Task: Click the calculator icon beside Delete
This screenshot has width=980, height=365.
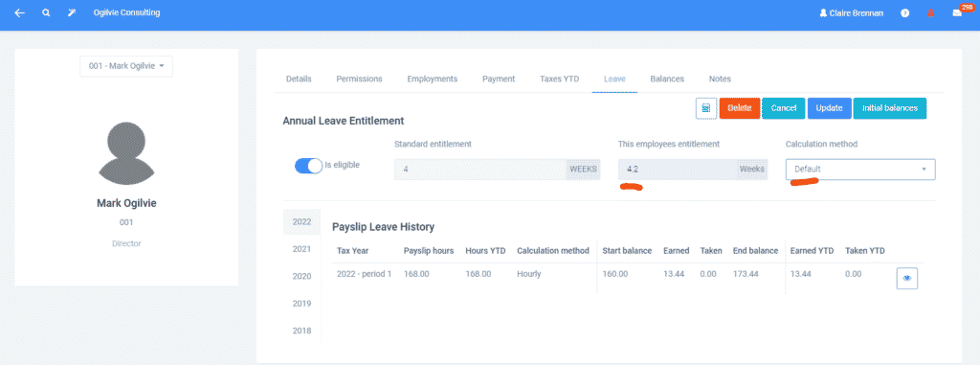Action: pyautogui.click(x=706, y=108)
